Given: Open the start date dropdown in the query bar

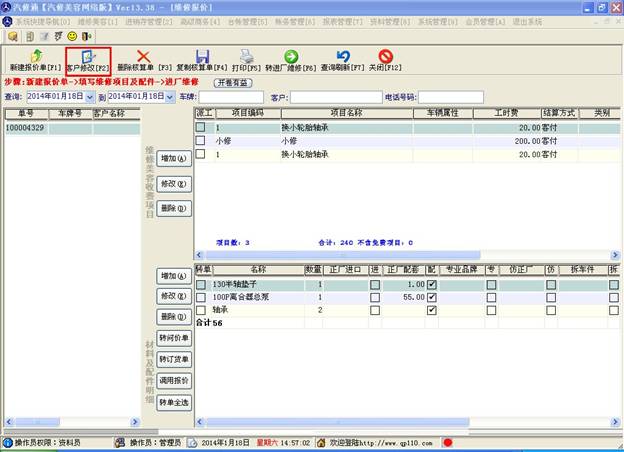Looking at the screenshot, I should click(90, 97).
